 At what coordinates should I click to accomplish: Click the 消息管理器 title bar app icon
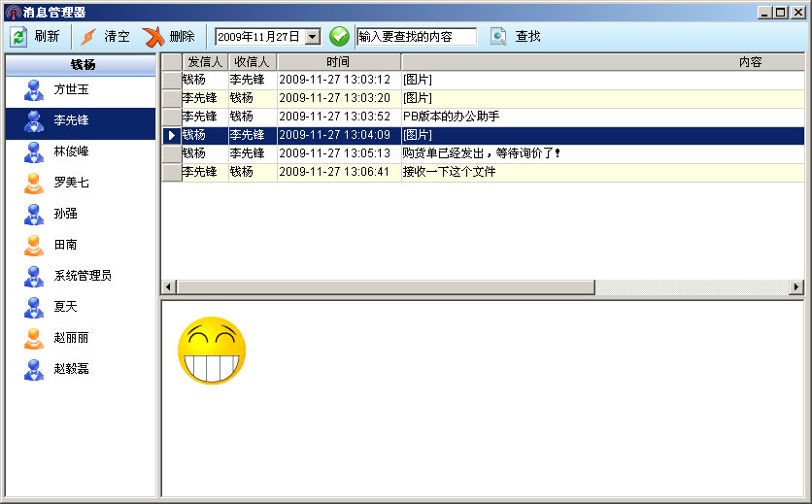click(x=14, y=12)
